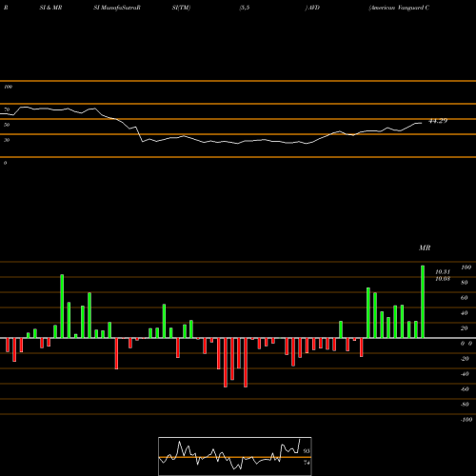This screenshot has height=476, width=476.
Task: Click the MR panel title label
Action: [425, 248]
